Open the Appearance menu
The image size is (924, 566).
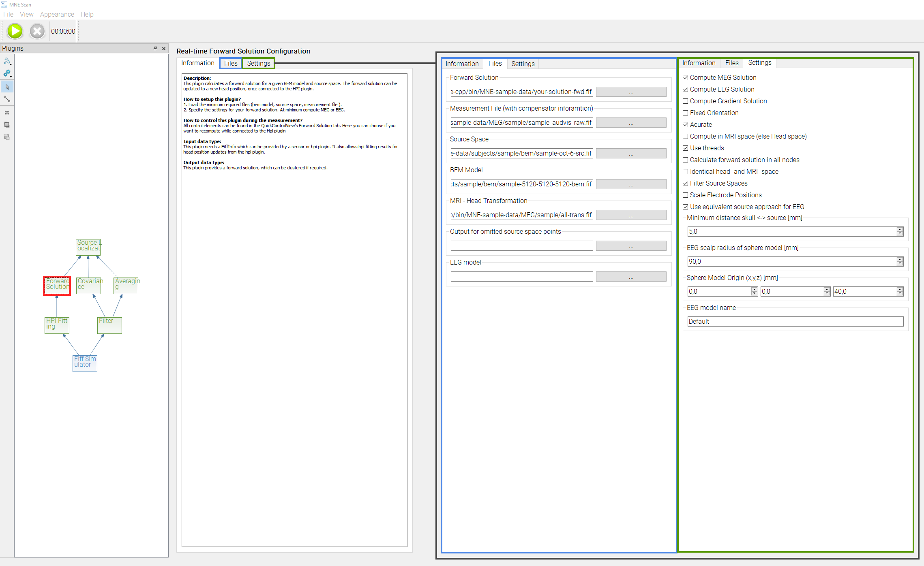[57, 14]
